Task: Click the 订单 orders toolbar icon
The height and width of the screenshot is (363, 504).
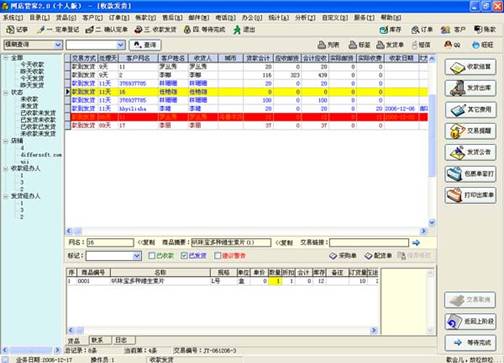Action: point(422,30)
